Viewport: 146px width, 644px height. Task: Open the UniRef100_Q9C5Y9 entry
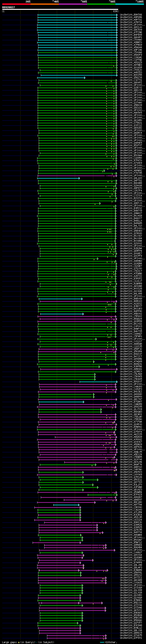pyautogui.click(x=131, y=30)
